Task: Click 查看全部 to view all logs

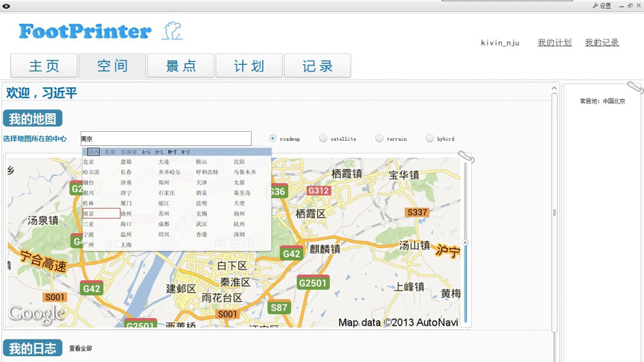Action: 80,349
